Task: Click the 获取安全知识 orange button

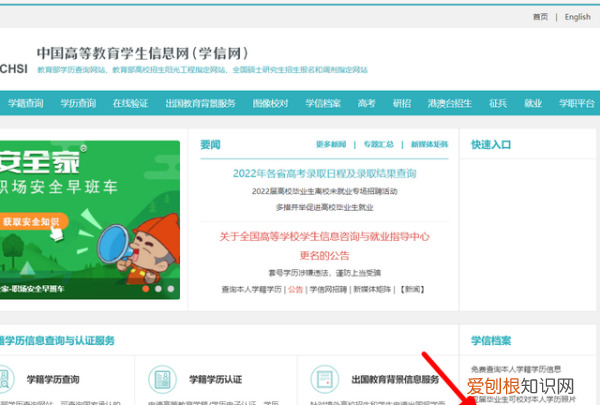Action: (34, 222)
